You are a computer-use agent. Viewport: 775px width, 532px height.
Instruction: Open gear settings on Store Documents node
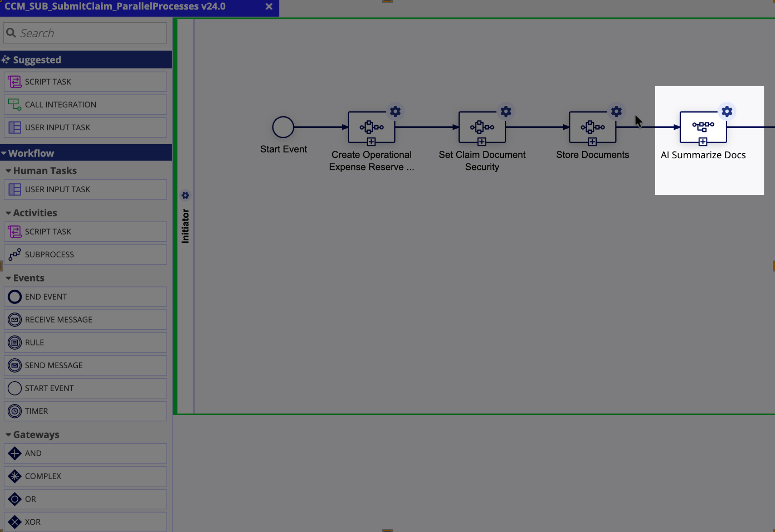(616, 111)
